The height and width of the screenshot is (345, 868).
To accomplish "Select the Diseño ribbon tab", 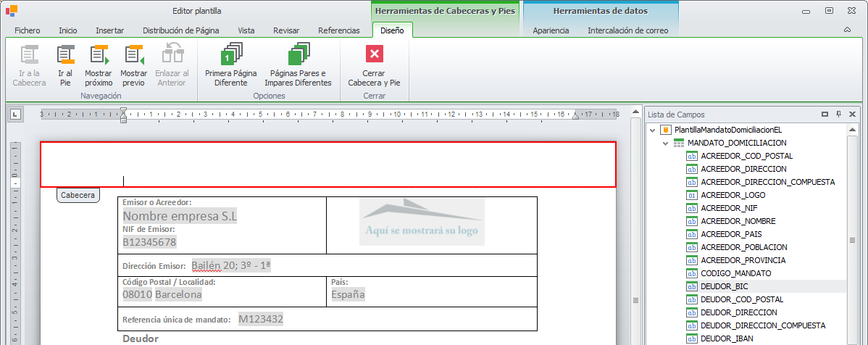I will [x=392, y=30].
